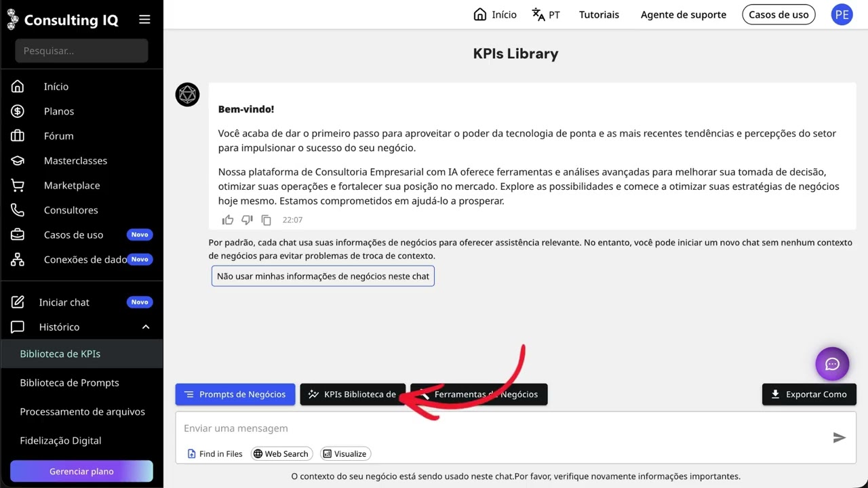This screenshot has height=488, width=868.
Task: Click KPIs Biblioteca de button
Action: coord(353,394)
